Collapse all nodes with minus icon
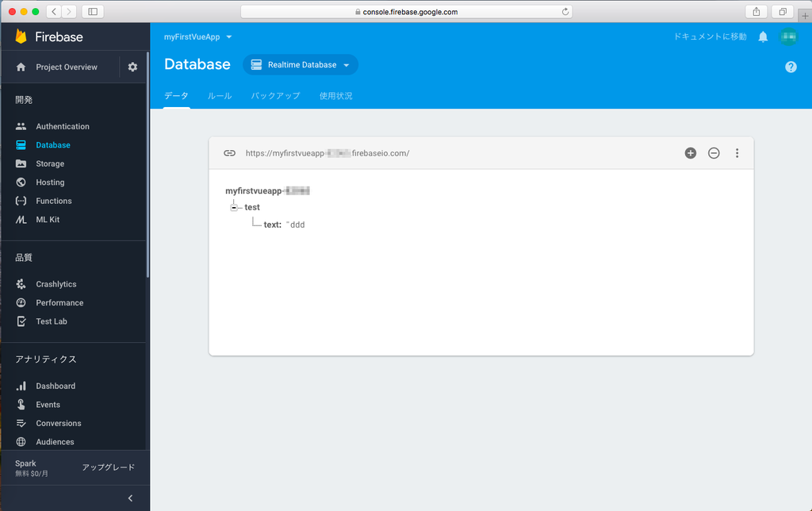812x511 pixels. coord(714,153)
